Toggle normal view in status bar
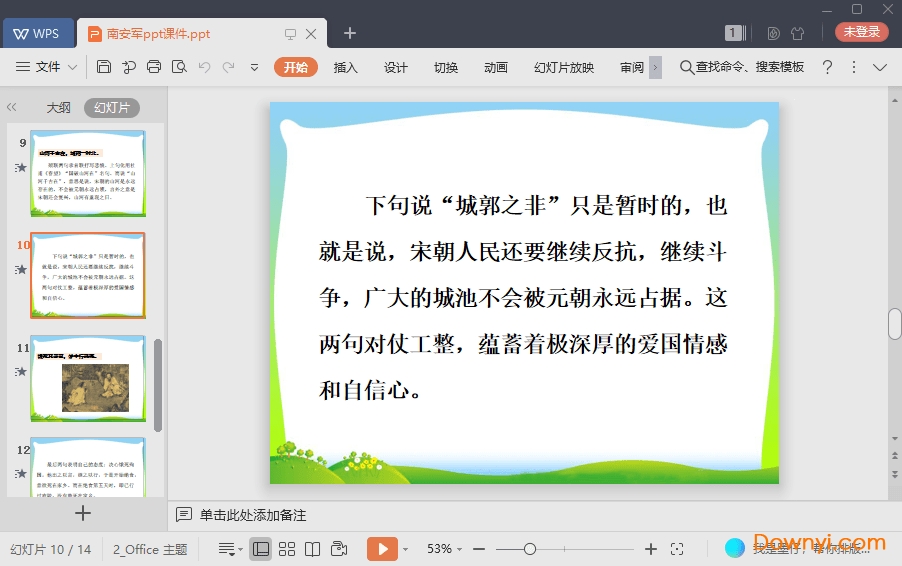This screenshot has width=902, height=566. point(260,549)
